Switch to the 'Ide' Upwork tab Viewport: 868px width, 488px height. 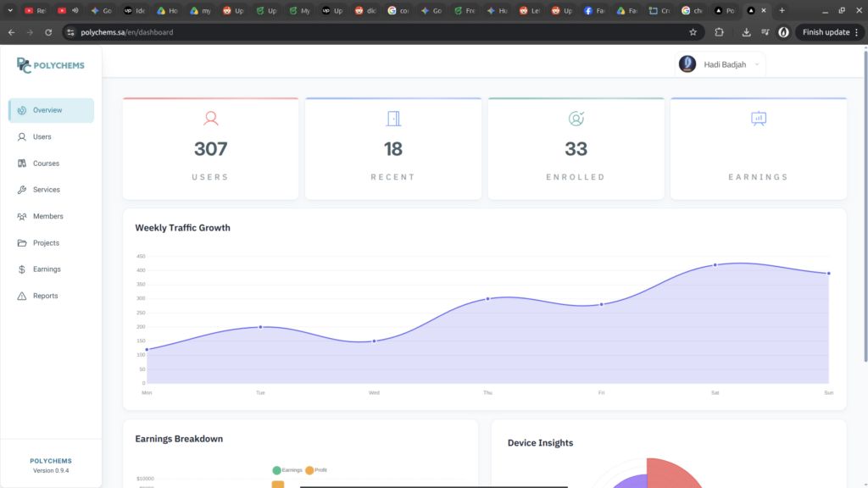click(x=135, y=10)
